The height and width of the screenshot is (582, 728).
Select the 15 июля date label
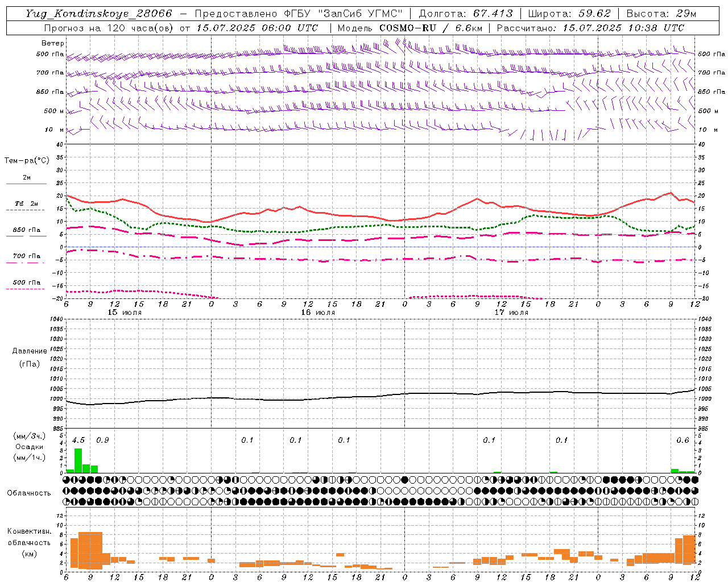tap(125, 313)
